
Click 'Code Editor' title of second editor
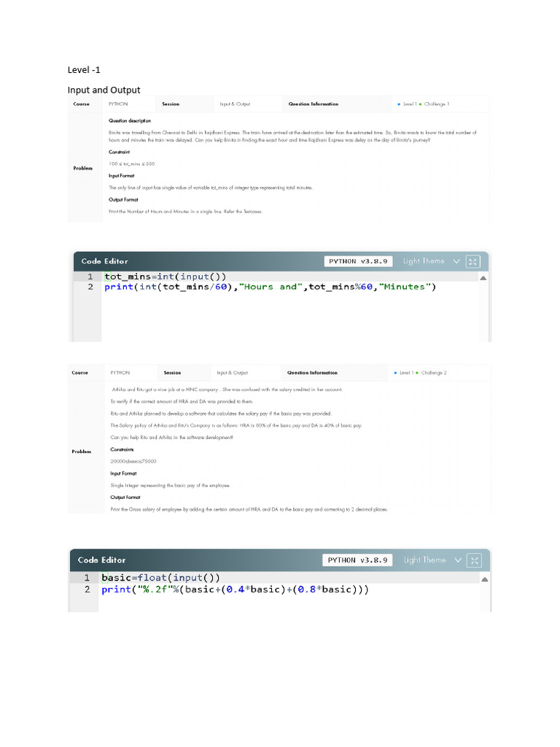point(102,560)
